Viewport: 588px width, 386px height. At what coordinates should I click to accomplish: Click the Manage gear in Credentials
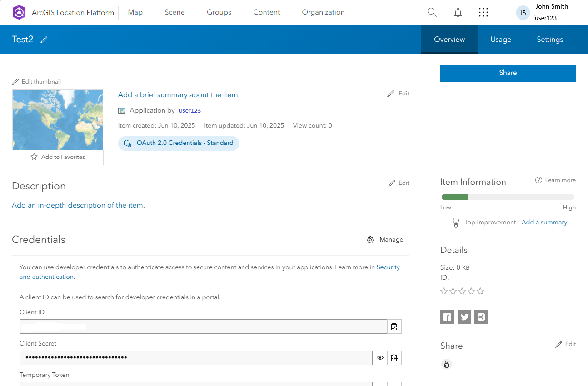370,240
